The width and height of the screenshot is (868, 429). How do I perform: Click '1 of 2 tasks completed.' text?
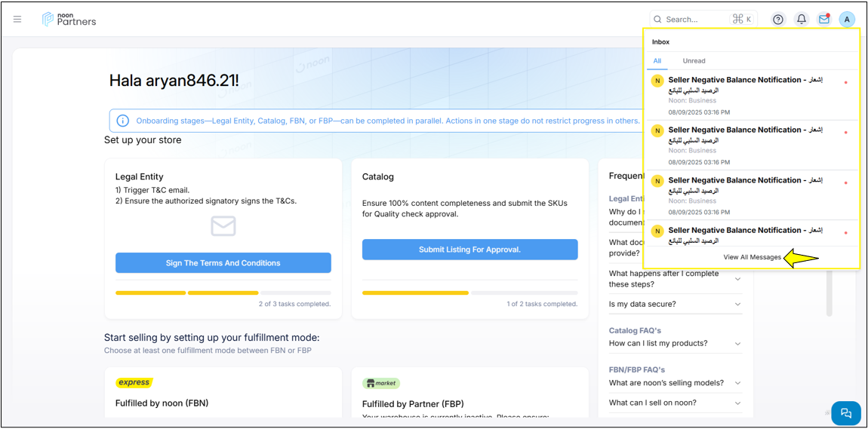542,304
